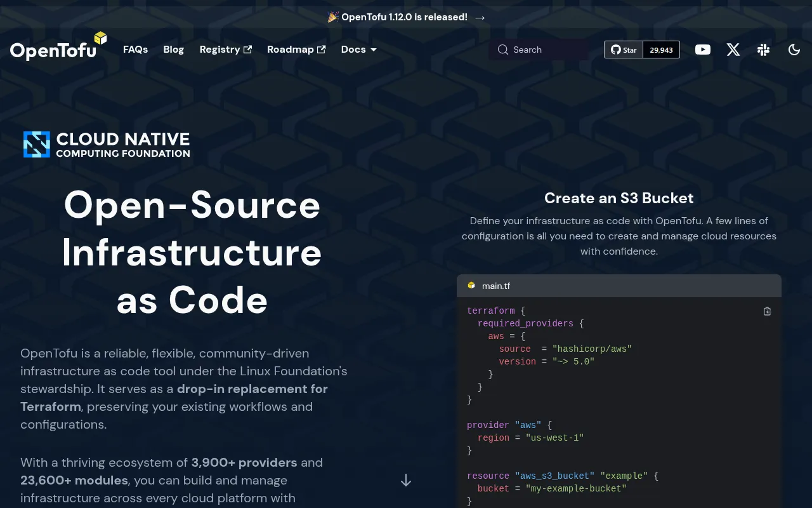
Task: Click "3,900+ providers" bold text
Action: 244,462
